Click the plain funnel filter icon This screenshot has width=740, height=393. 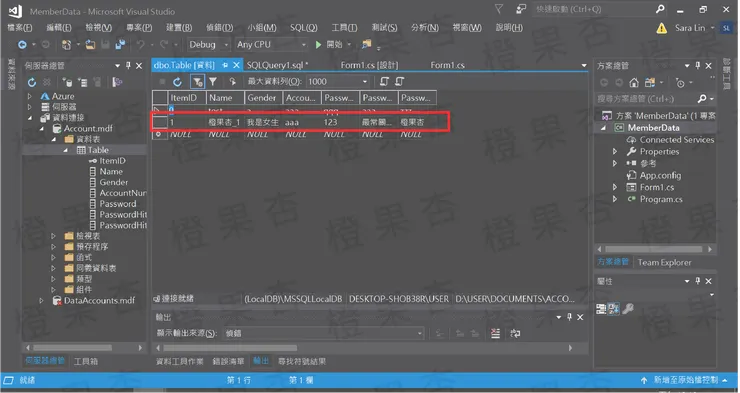(x=213, y=82)
